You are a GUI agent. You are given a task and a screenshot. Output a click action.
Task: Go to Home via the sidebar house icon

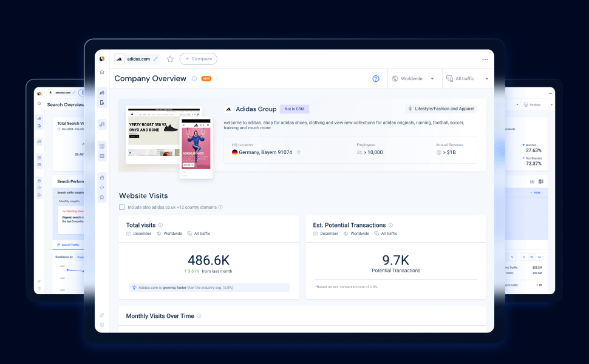pyautogui.click(x=102, y=72)
